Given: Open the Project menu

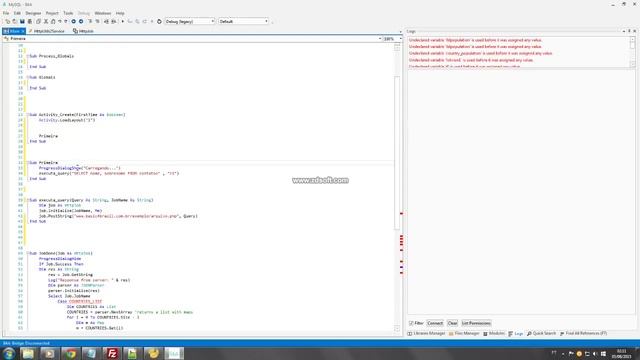Looking at the screenshot, I should tap(52, 13).
